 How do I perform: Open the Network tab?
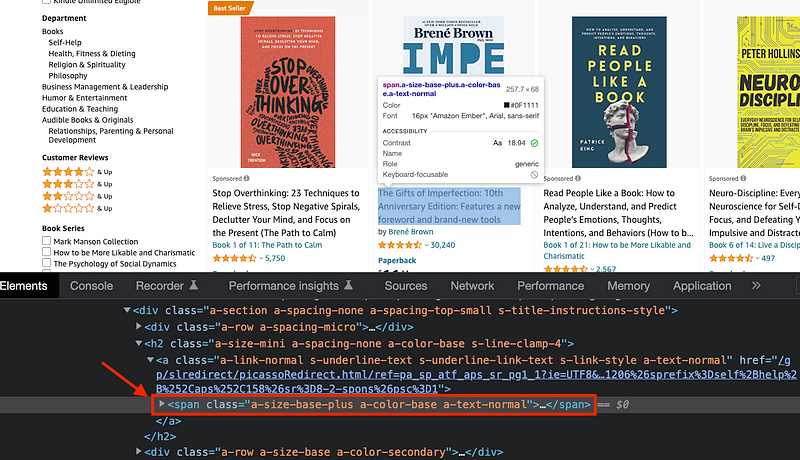click(472, 286)
